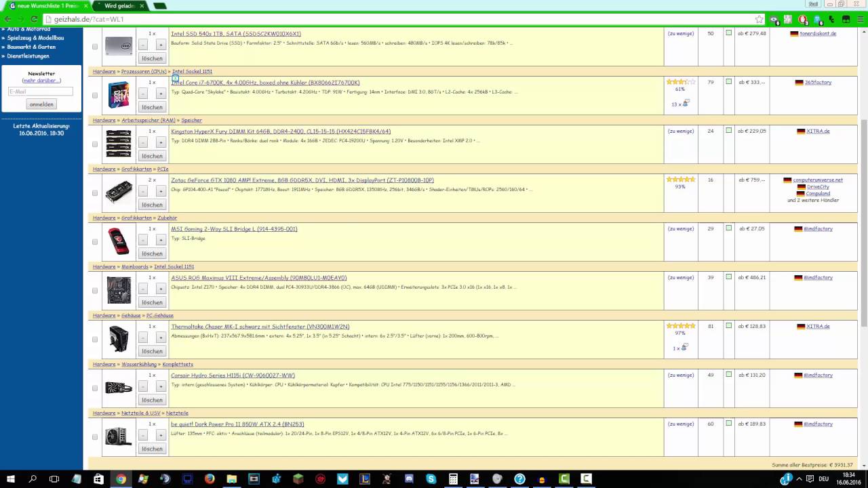Open taskbar search magnifier

(33, 479)
